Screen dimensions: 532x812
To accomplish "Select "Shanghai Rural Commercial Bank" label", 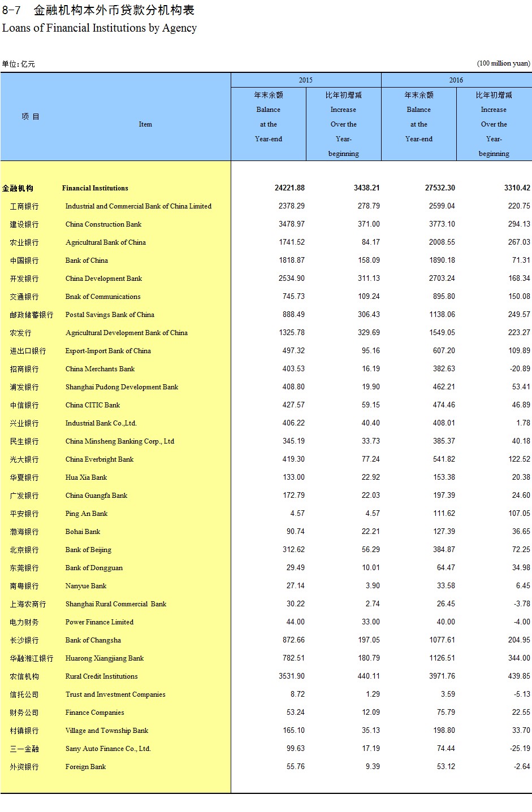I will [116, 604].
